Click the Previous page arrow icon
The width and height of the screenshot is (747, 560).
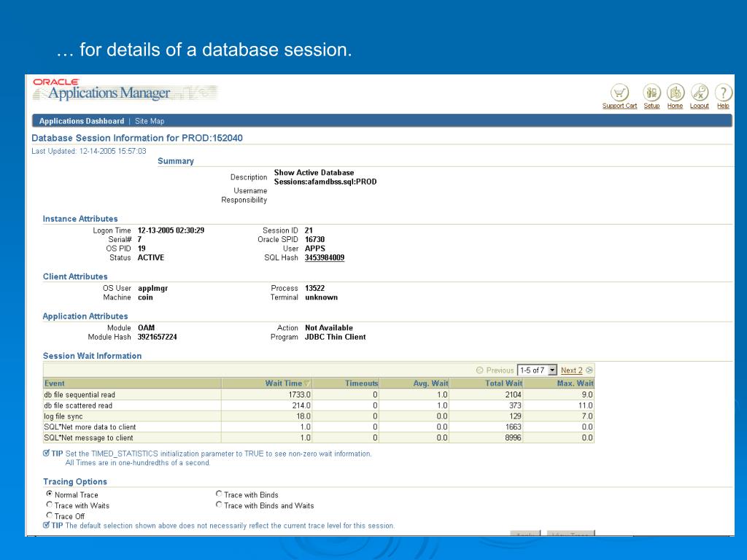480,370
